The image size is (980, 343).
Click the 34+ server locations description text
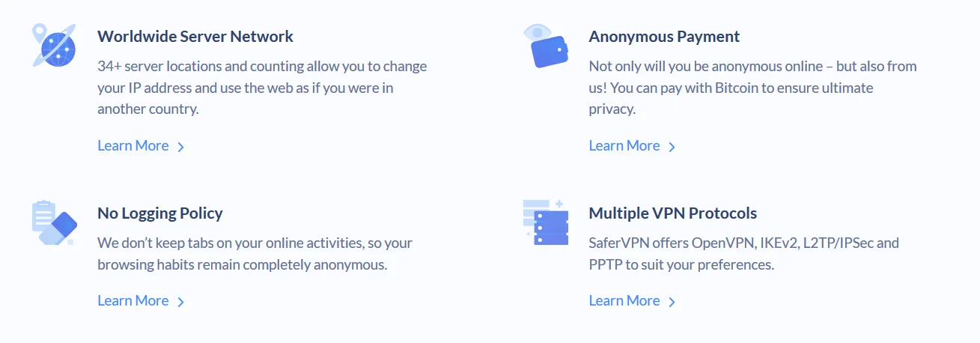pos(262,88)
